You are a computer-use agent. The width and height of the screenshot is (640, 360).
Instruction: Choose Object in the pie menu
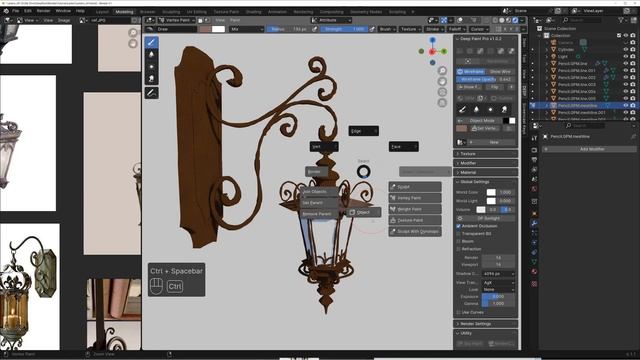364,212
